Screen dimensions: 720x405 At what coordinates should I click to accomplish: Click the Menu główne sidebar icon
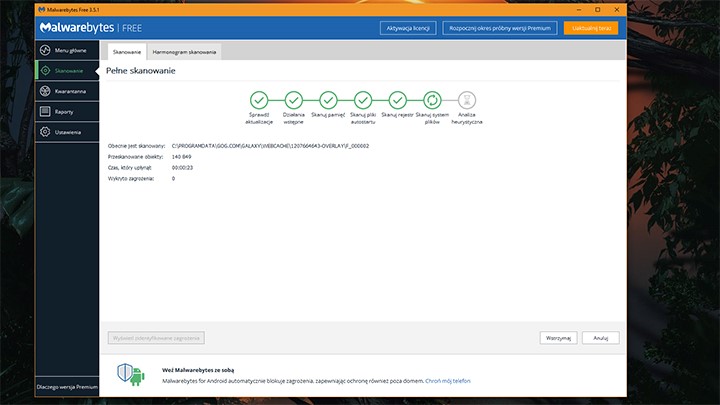[45, 49]
